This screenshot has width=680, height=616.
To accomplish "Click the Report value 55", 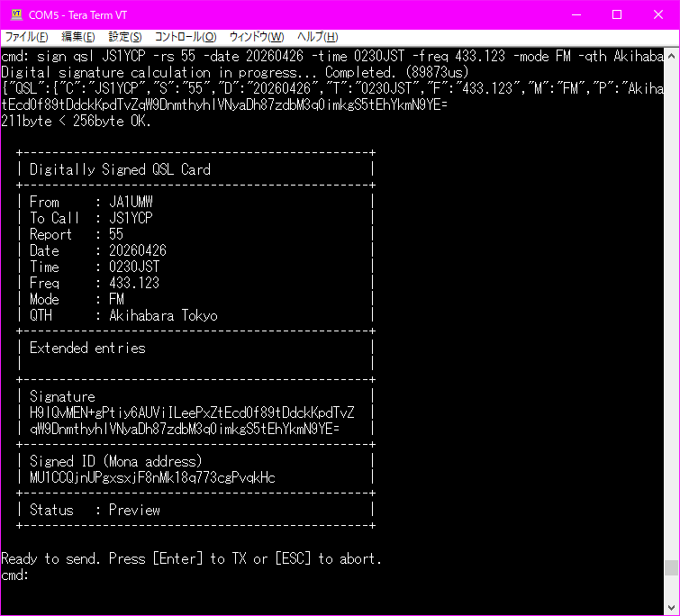I will 116,234.
